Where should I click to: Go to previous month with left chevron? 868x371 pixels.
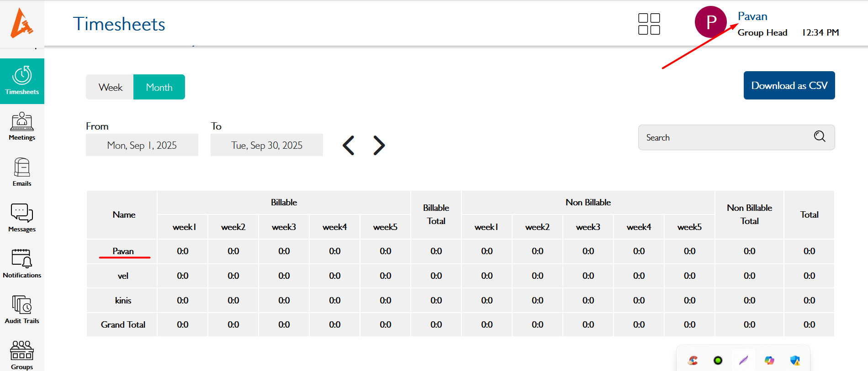click(x=349, y=146)
